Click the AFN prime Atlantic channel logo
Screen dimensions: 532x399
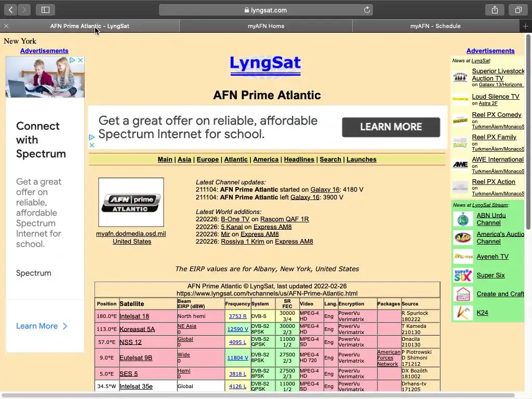pos(131,202)
